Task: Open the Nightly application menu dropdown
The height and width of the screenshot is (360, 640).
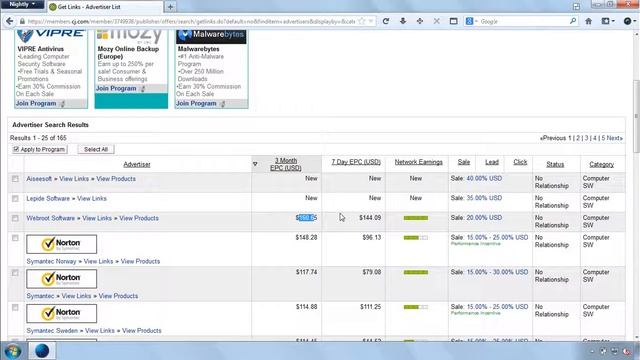Action: point(22,4)
